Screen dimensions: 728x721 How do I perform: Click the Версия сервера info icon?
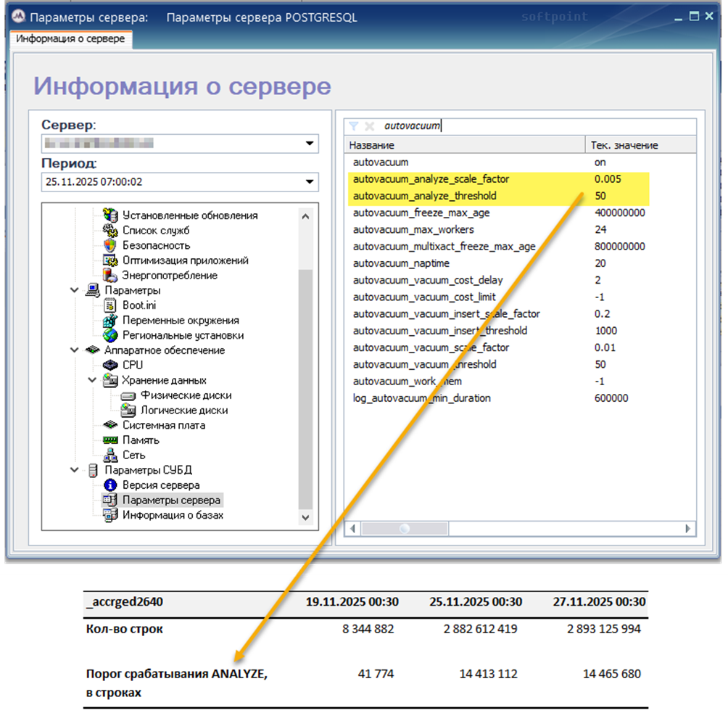pyautogui.click(x=110, y=485)
